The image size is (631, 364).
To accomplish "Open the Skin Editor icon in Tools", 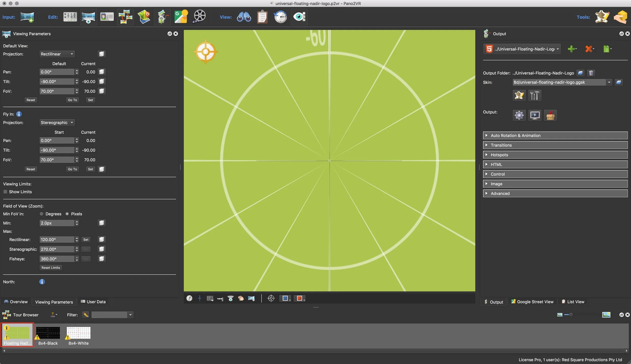I will (x=602, y=17).
